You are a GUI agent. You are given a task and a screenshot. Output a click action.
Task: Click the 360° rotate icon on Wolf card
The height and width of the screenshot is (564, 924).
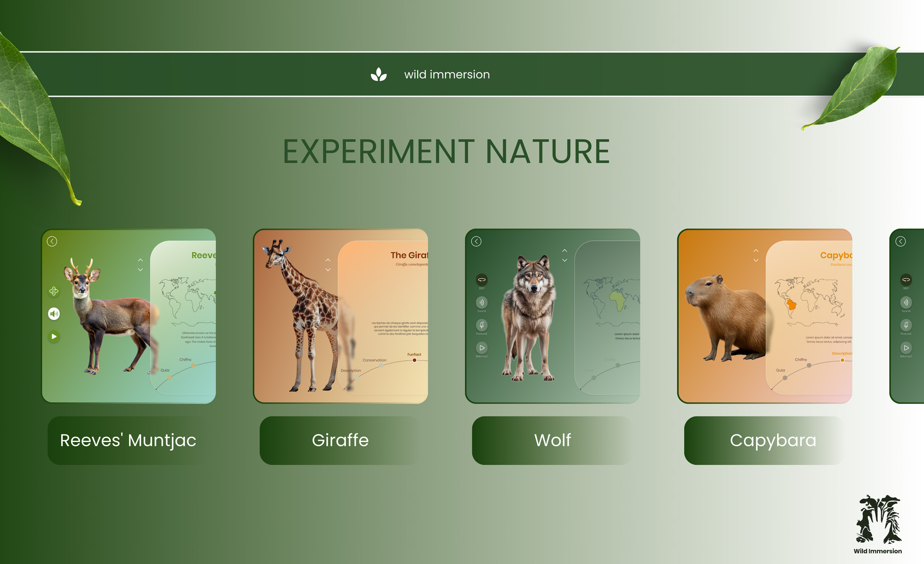point(482,280)
